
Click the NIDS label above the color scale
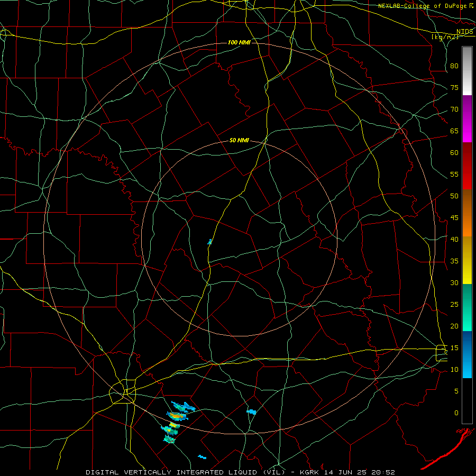[464, 32]
